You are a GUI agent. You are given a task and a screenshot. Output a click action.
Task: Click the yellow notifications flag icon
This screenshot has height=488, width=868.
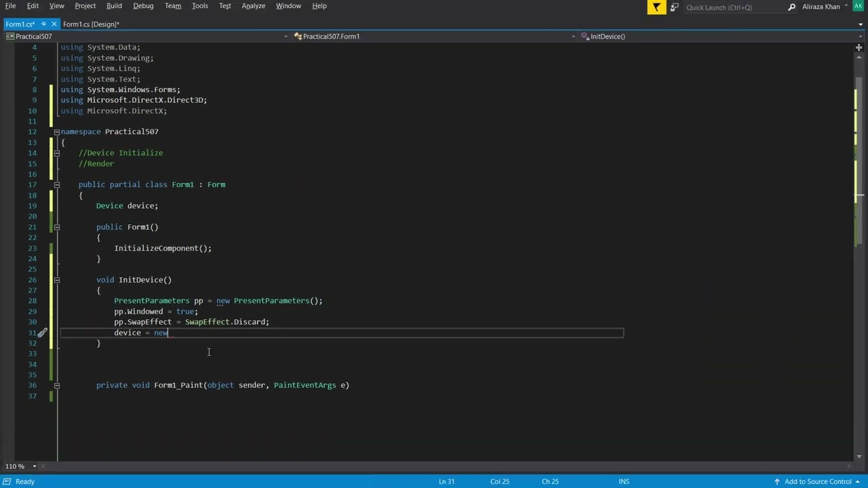point(656,7)
